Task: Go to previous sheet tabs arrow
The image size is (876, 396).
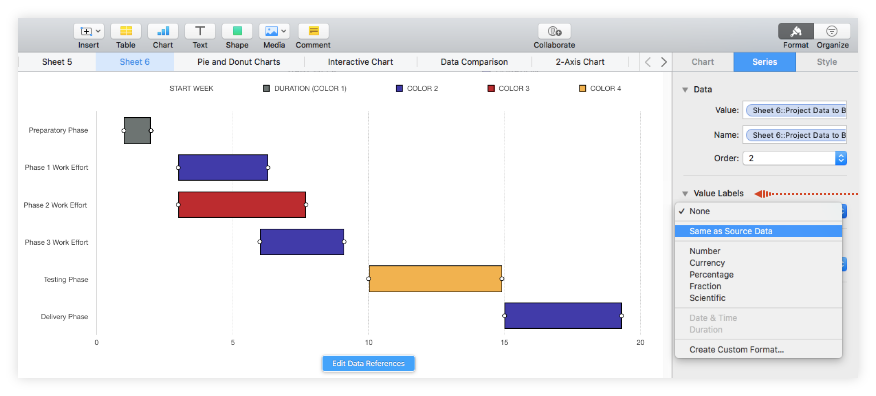Action: [648, 62]
